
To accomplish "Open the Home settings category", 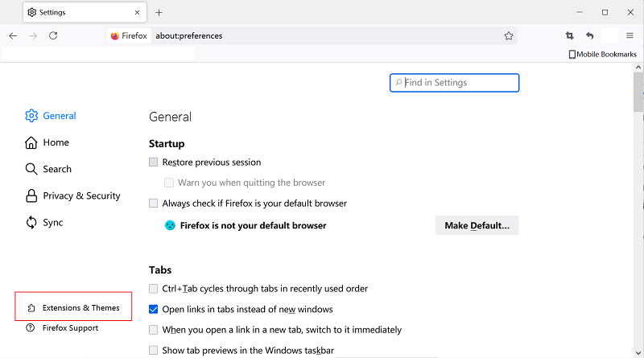I will [x=47, y=142].
